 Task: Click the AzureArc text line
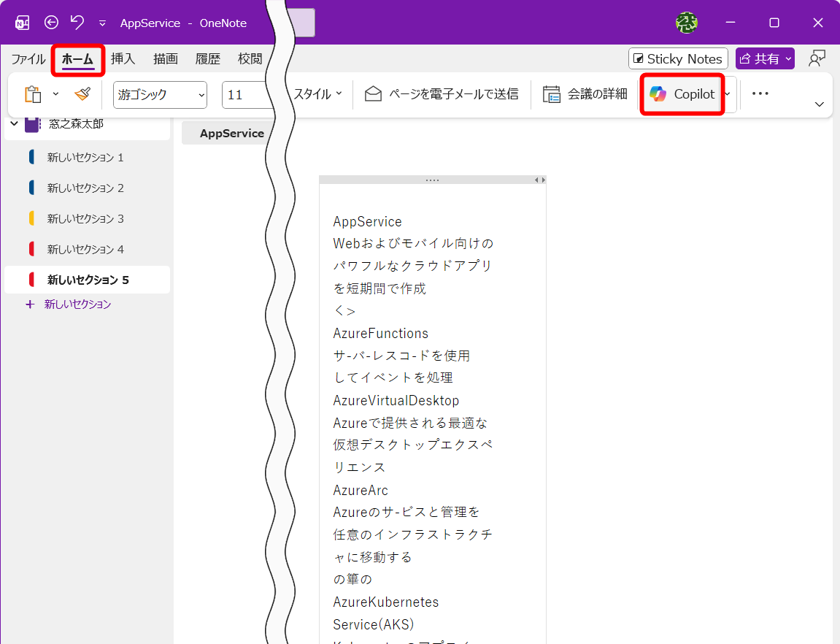click(361, 490)
